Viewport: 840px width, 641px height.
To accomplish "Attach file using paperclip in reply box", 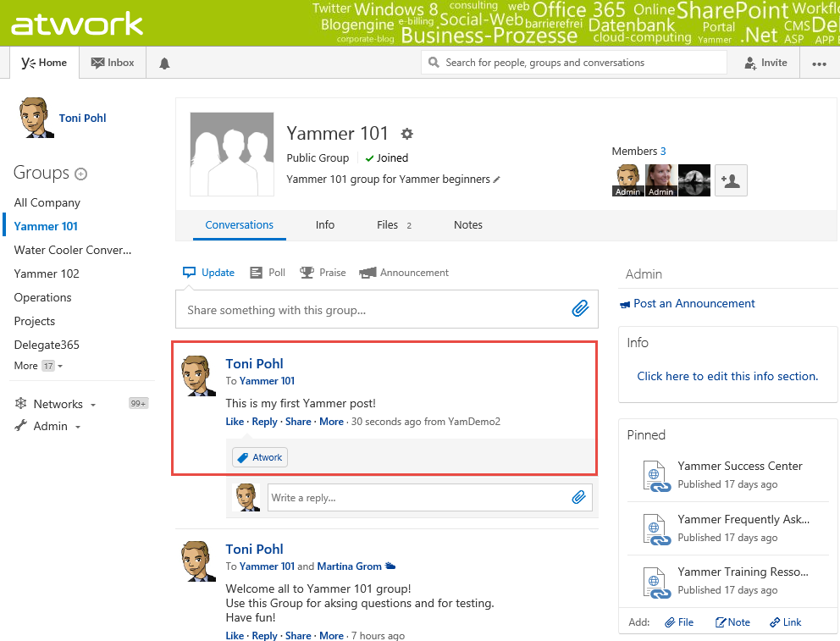I will [x=578, y=497].
